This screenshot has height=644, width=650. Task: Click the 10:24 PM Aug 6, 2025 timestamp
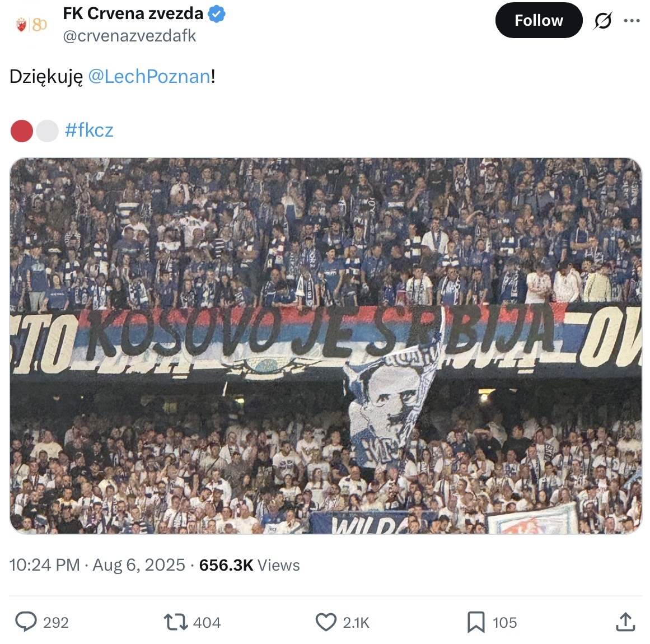97,565
